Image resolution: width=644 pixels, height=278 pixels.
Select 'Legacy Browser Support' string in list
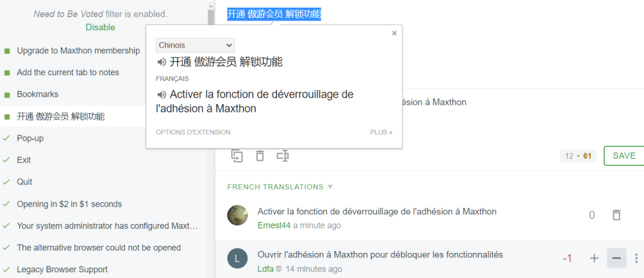(62, 269)
